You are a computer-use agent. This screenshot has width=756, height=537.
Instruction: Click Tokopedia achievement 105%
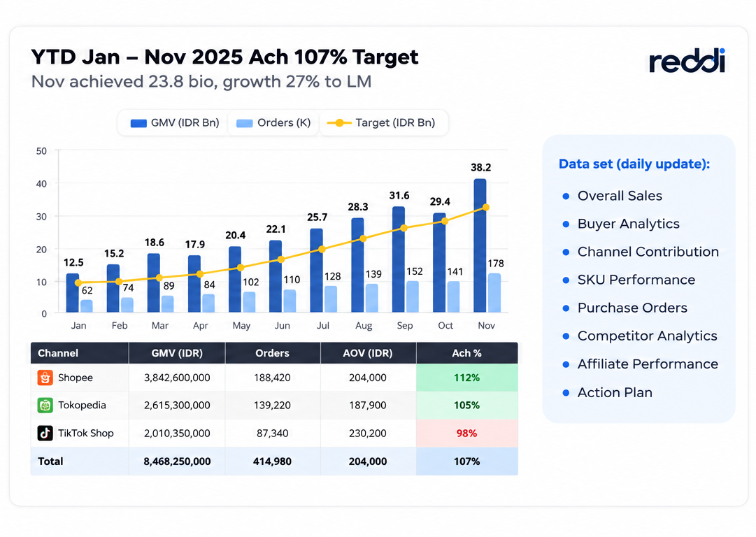click(x=466, y=405)
